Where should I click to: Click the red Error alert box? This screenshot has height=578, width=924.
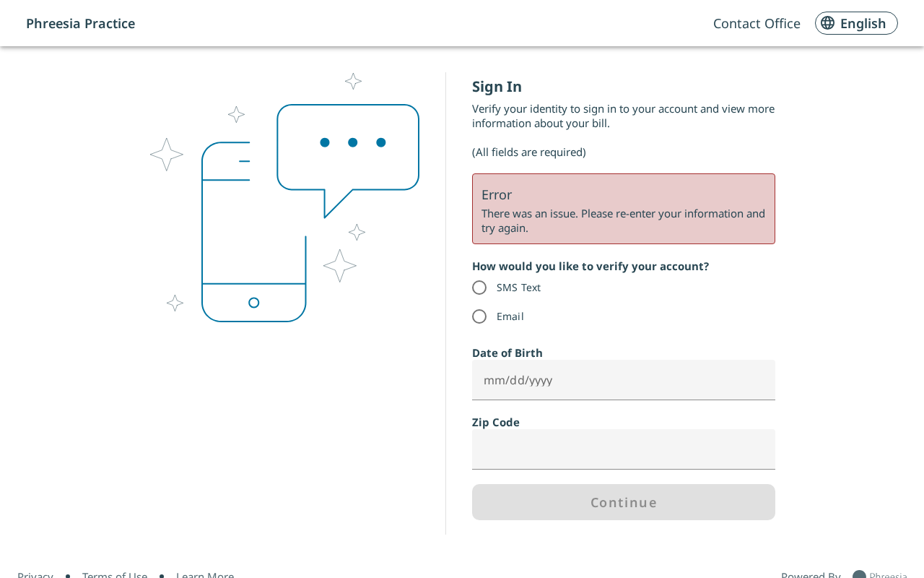pyautogui.click(x=623, y=209)
